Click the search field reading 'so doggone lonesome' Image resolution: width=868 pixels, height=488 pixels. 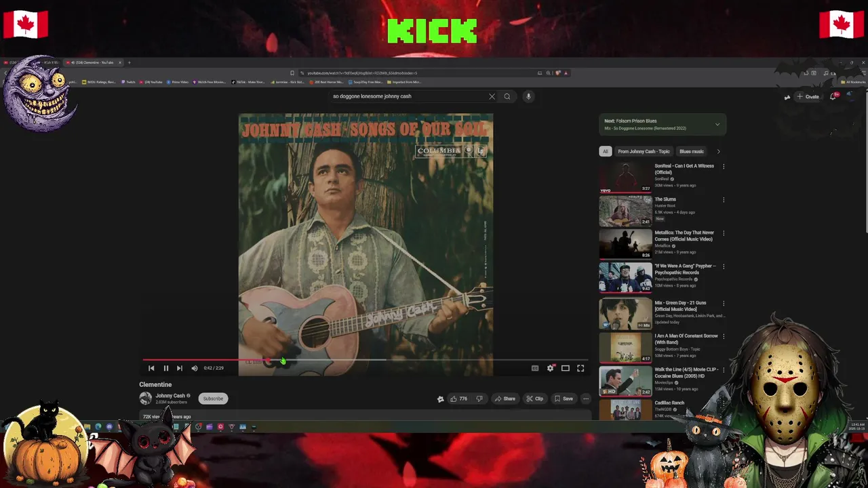click(407, 96)
